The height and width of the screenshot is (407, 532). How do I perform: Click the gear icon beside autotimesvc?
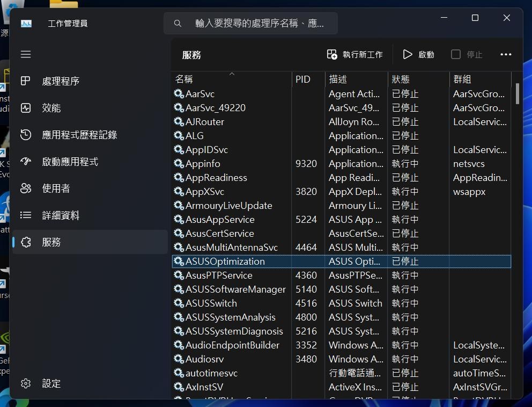tap(179, 373)
